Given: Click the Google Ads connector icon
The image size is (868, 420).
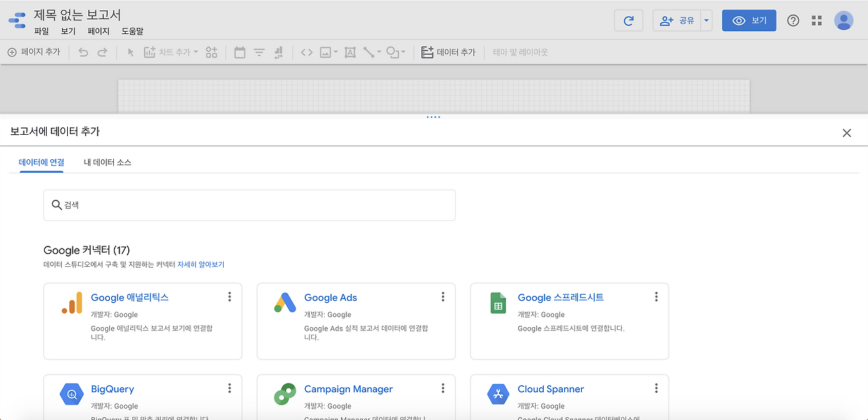Looking at the screenshot, I should tap(285, 303).
